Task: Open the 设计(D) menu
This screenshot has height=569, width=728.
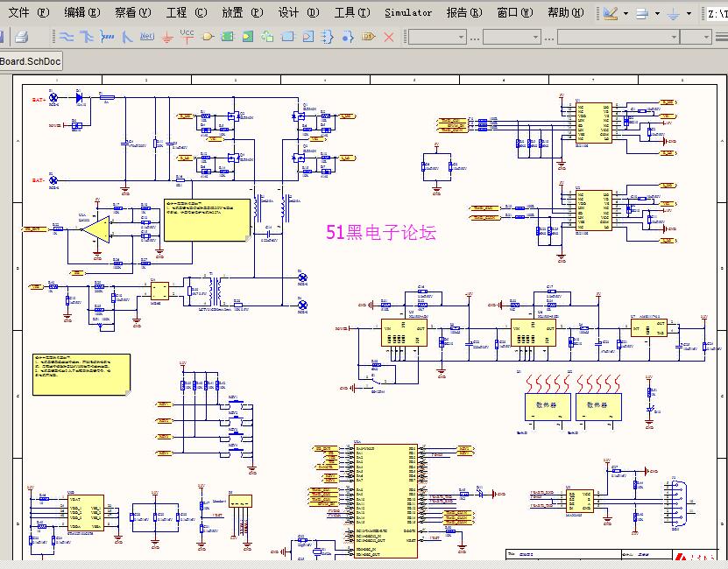Action: pyautogui.click(x=299, y=12)
